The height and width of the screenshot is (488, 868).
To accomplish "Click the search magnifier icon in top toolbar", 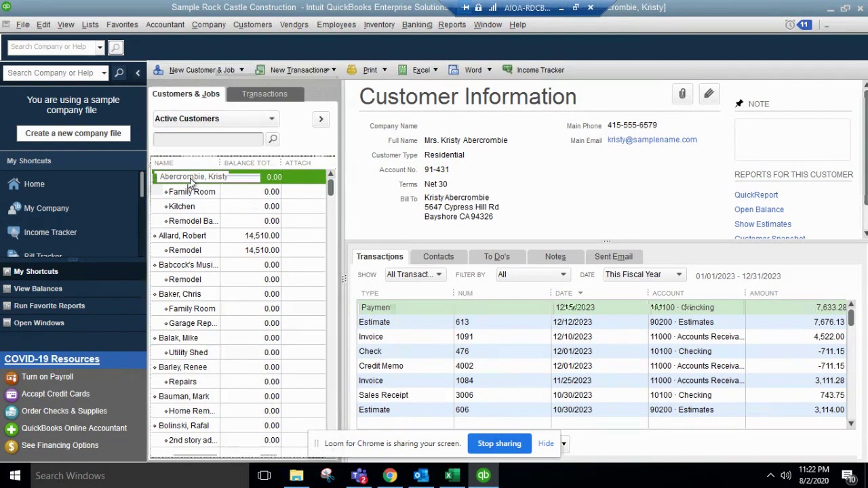I will click(115, 47).
